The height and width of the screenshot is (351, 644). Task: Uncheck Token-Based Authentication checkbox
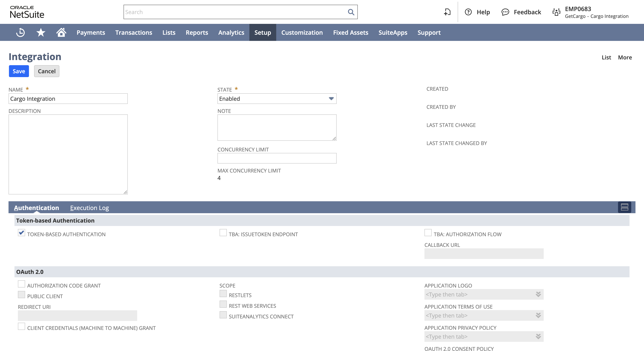click(22, 233)
